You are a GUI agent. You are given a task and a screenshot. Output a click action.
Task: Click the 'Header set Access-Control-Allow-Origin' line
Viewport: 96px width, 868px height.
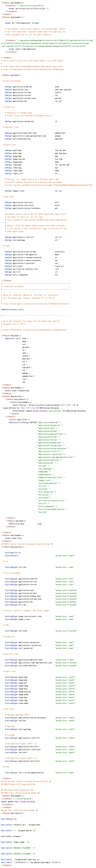click(x=29, y=8)
